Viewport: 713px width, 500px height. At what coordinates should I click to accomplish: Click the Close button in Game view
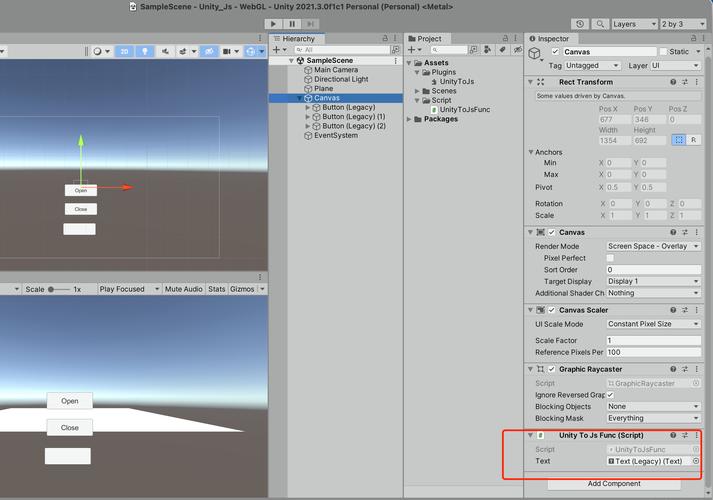pyautogui.click(x=70, y=427)
